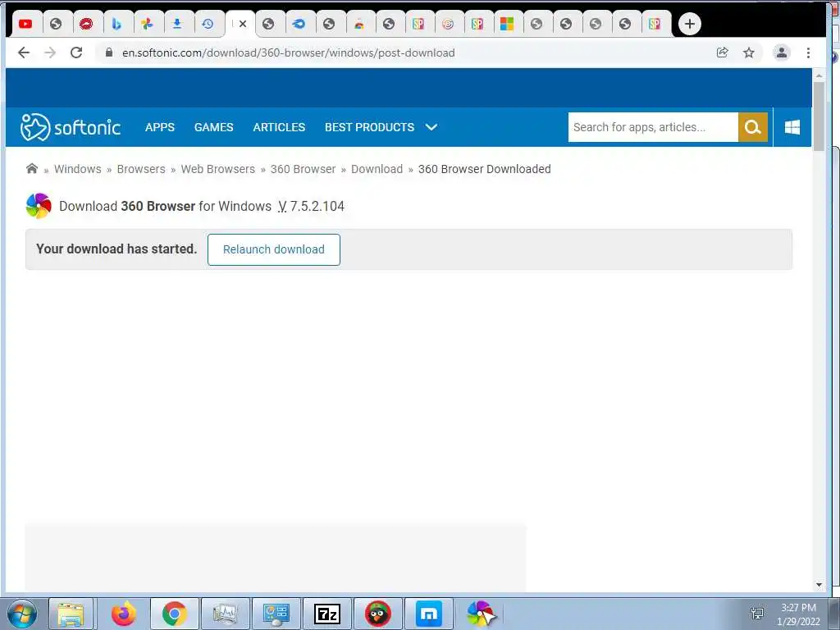
Task: Switch to the History tab
Action: 208,24
